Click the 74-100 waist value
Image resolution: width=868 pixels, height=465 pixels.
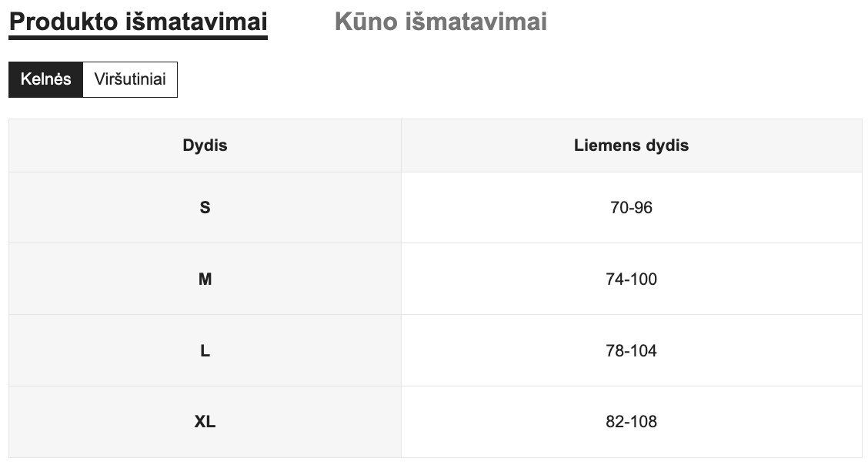pos(631,279)
